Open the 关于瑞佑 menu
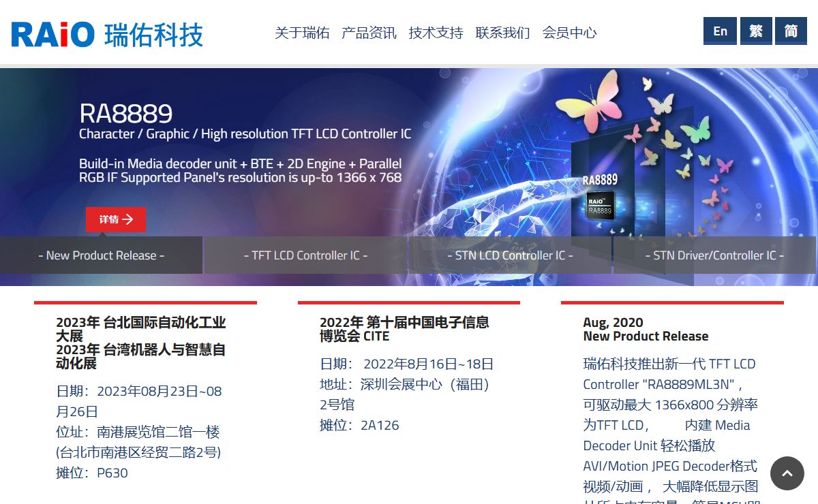The height and width of the screenshot is (504, 818). tap(302, 33)
